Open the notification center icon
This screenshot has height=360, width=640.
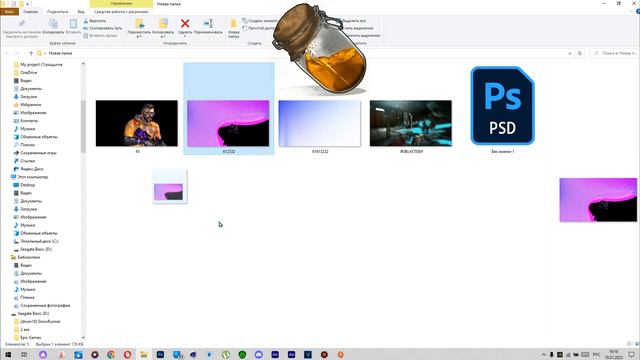(631, 354)
